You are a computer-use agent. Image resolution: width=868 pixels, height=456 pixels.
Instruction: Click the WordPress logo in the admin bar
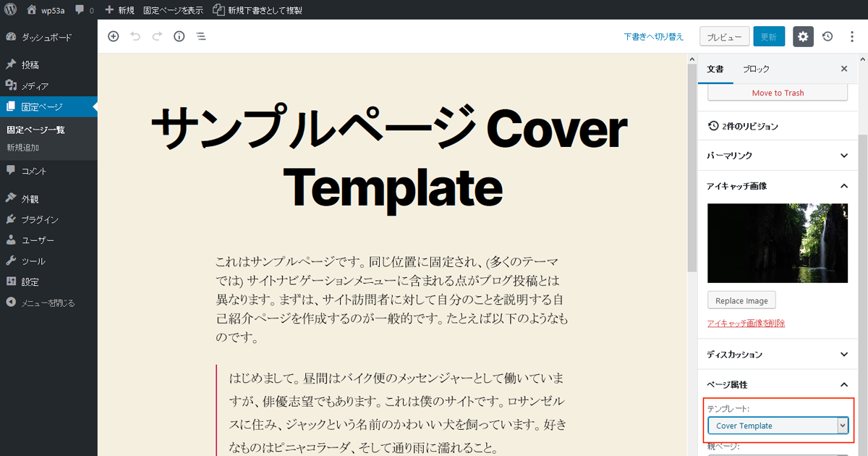point(8,9)
